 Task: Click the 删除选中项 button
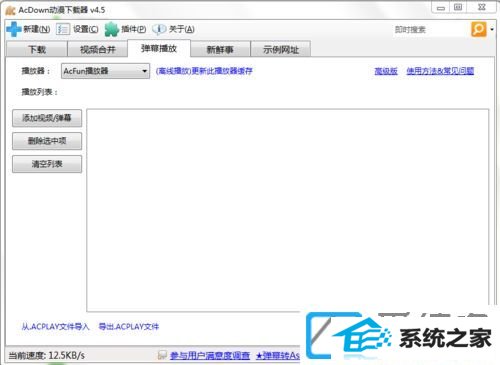[47, 141]
